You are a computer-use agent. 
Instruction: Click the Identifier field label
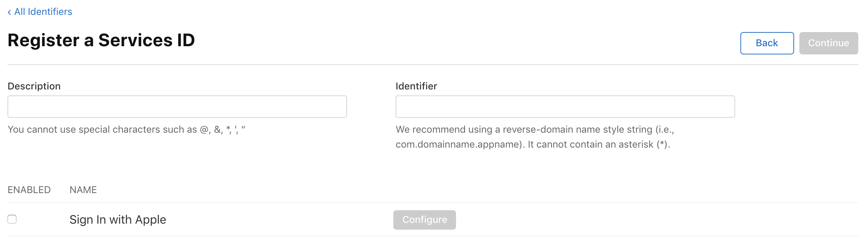[416, 86]
